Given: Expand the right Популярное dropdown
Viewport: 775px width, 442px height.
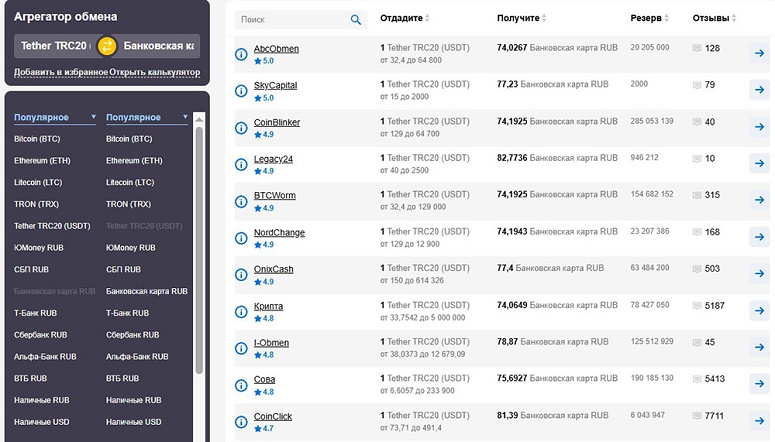Looking at the screenshot, I should [147, 118].
